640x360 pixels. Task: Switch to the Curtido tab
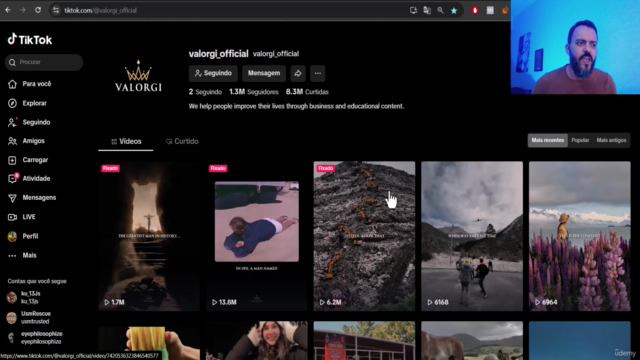[x=182, y=142]
